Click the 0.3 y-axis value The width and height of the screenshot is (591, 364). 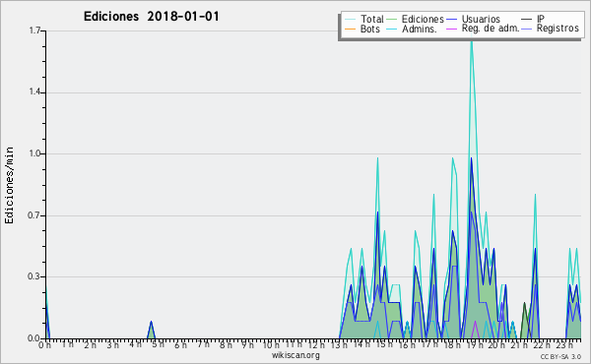(x=34, y=276)
